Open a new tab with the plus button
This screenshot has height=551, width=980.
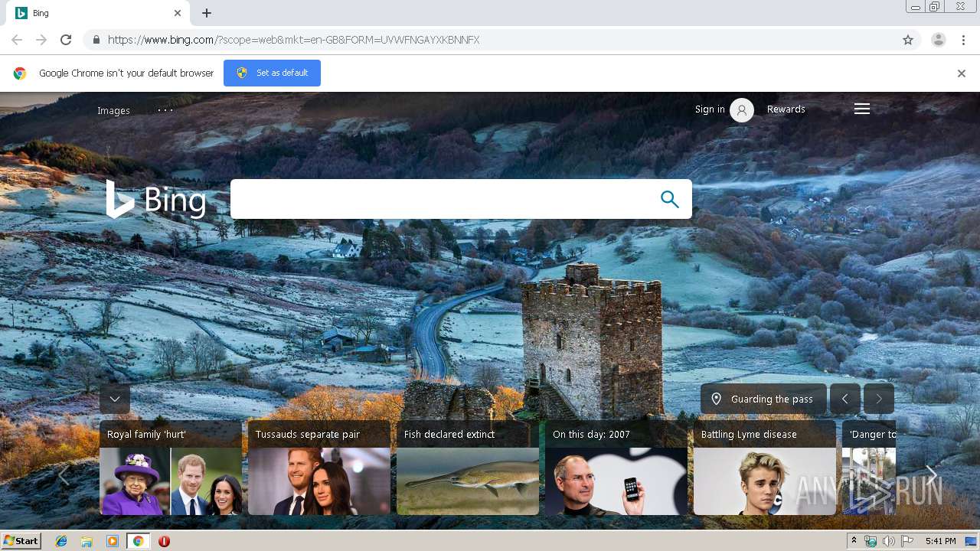point(207,13)
